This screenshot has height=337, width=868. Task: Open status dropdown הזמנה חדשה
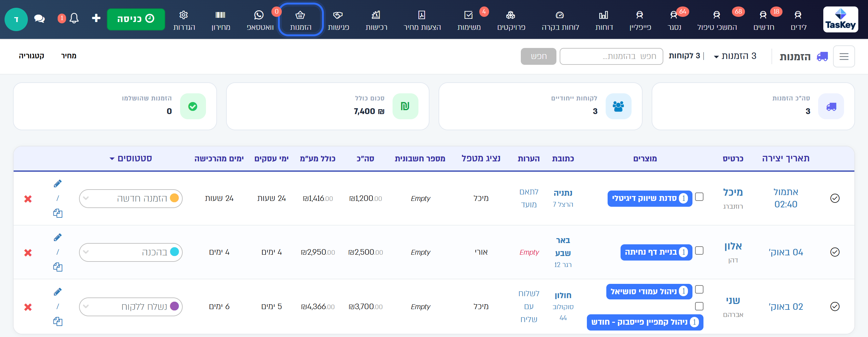tap(131, 199)
